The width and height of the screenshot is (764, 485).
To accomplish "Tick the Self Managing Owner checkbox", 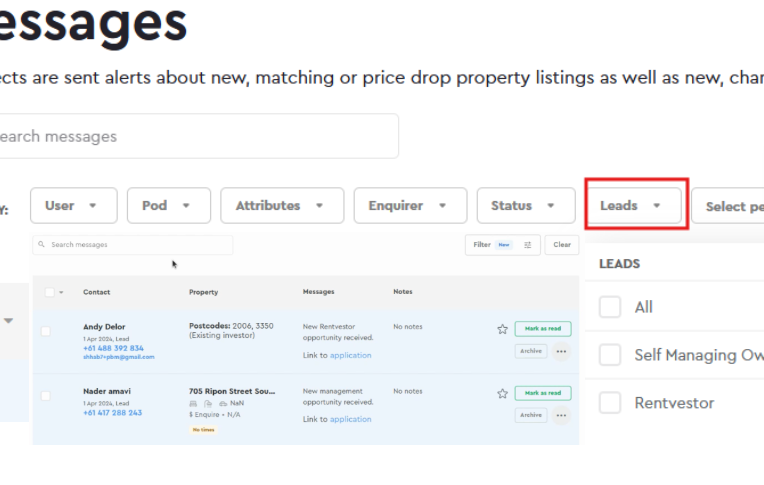I will point(610,355).
